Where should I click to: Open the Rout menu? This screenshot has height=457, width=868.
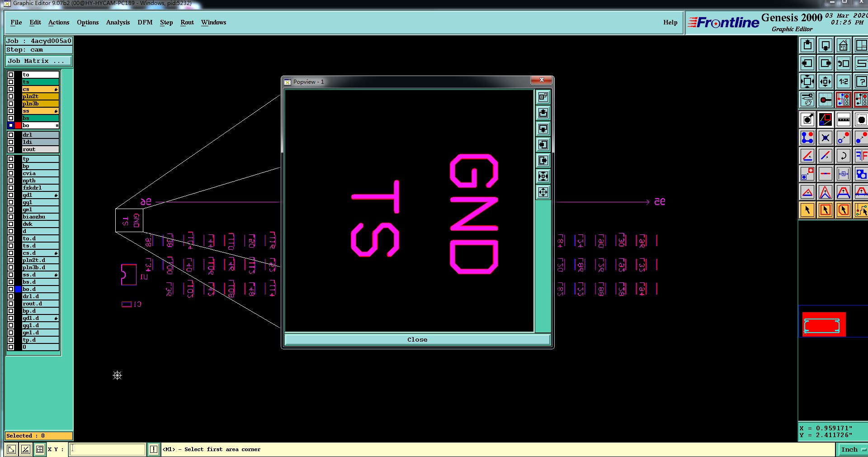(187, 22)
